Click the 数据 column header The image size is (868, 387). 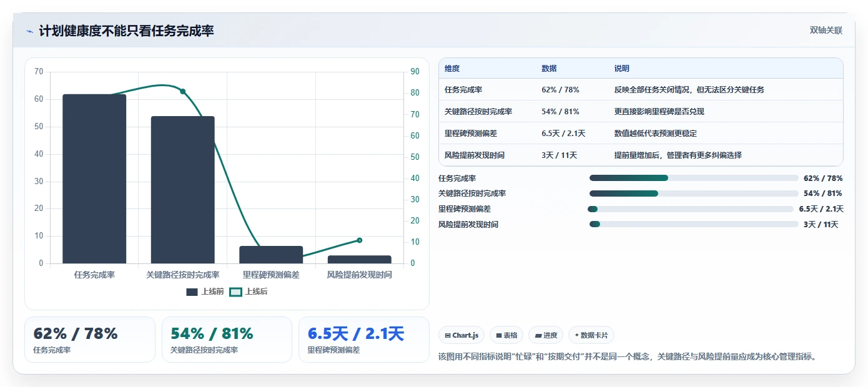pos(549,69)
